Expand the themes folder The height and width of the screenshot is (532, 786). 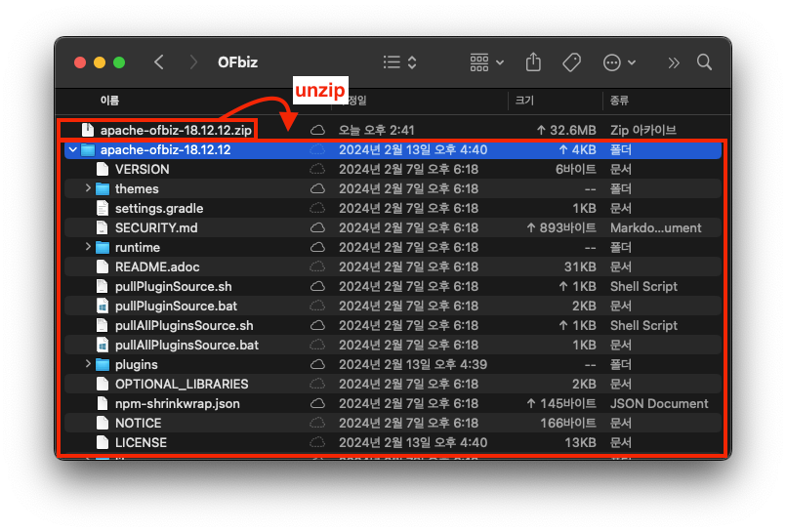pyautogui.click(x=88, y=188)
